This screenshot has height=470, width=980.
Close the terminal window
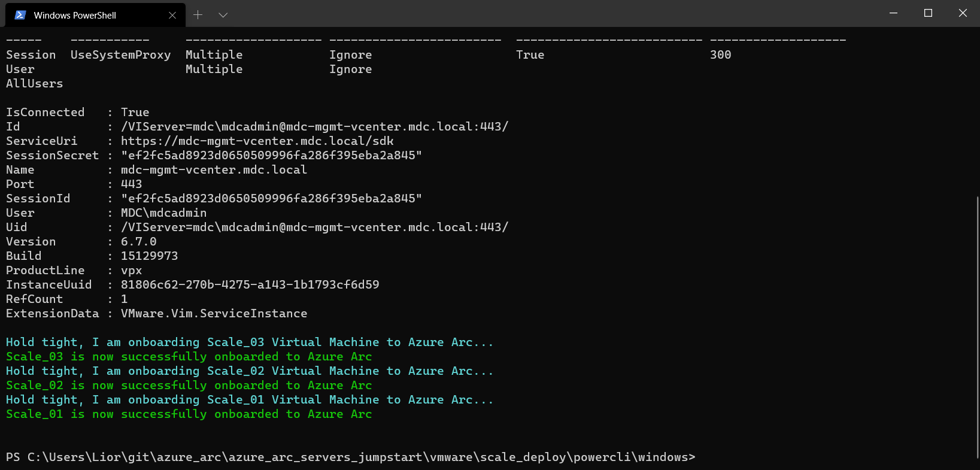coord(963,13)
